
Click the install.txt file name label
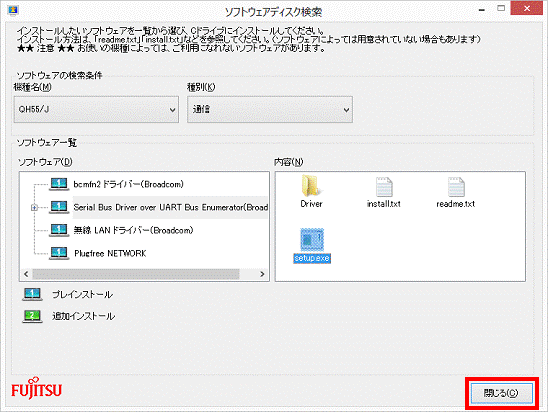(383, 204)
